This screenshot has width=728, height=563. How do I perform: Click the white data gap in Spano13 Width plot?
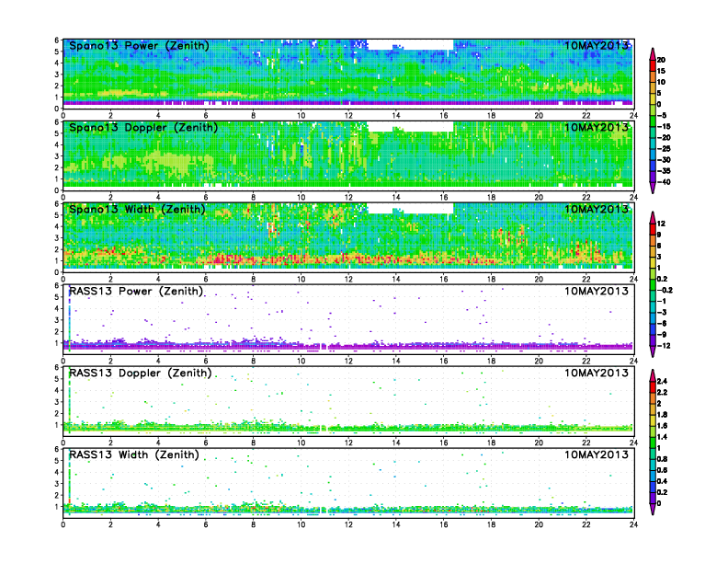(411, 208)
